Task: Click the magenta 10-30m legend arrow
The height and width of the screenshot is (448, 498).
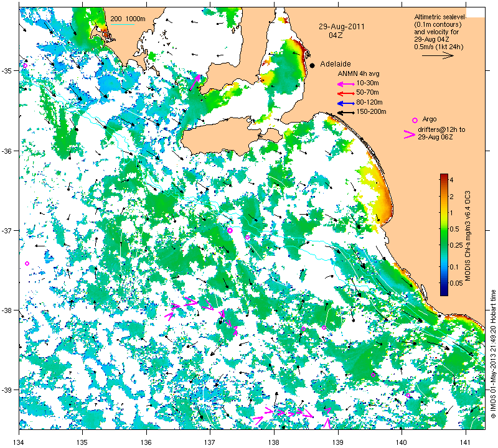Action: coord(346,84)
